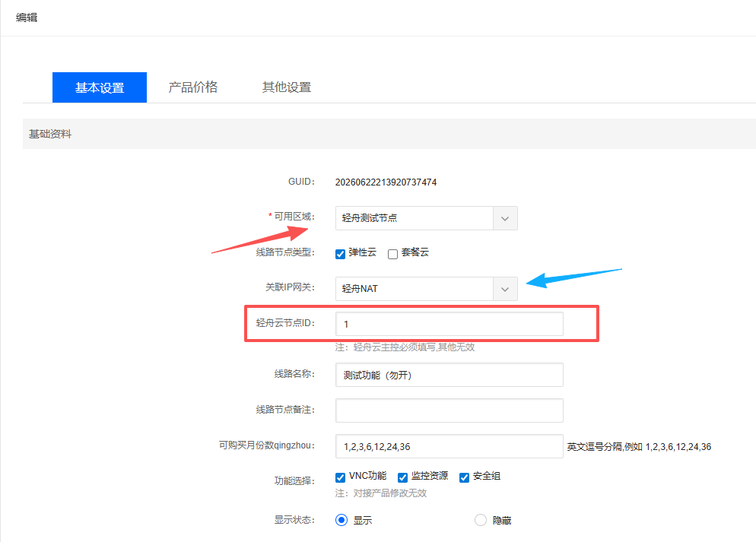Click the 可购买月份数 input with 1,2,3,6,12,24,36
The height and width of the screenshot is (542, 756).
coord(449,446)
